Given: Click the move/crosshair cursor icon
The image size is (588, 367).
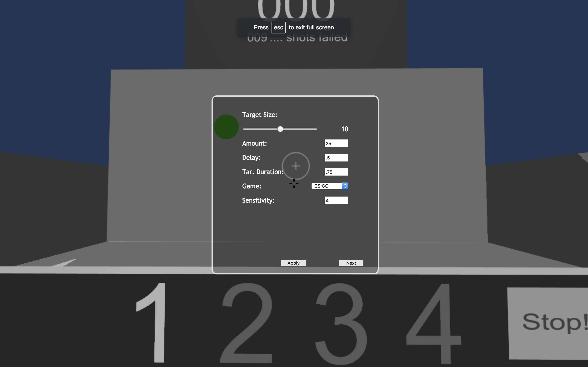Looking at the screenshot, I should pos(294,183).
